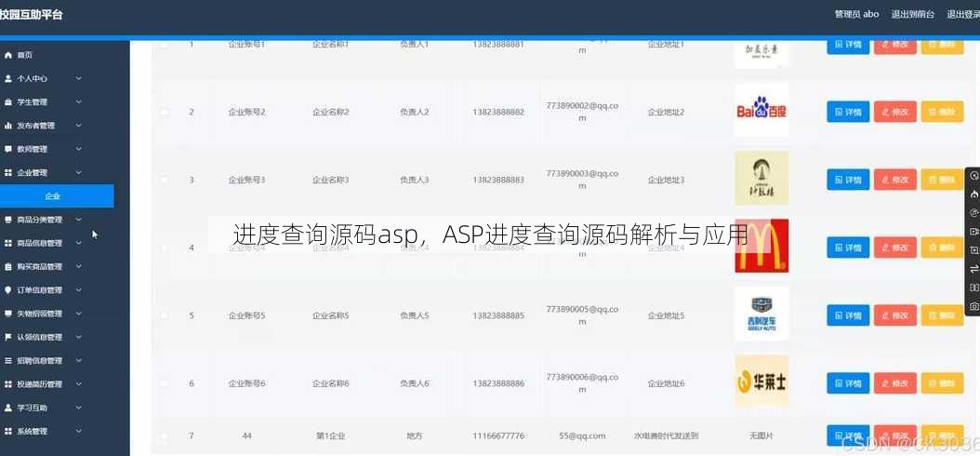The width and height of the screenshot is (980, 456).
Task: Click the Baidu logo thumbnail
Action: [761, 110]
